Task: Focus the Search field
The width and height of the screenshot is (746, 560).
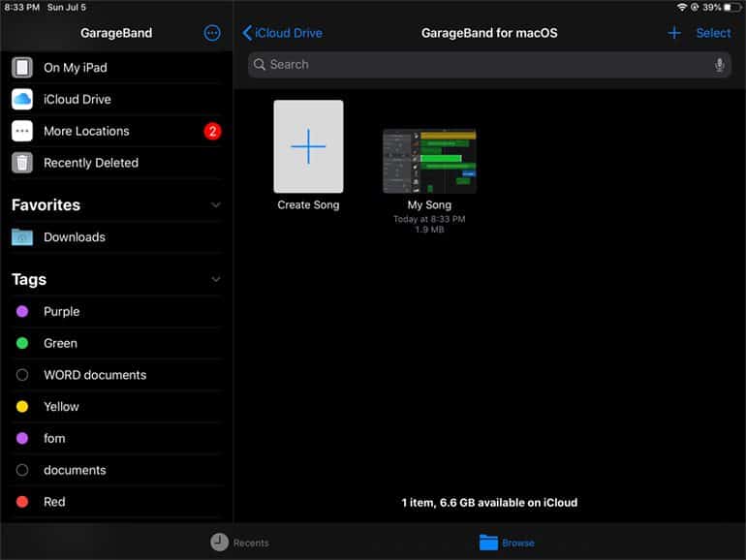Action: (x=489, y=65)
